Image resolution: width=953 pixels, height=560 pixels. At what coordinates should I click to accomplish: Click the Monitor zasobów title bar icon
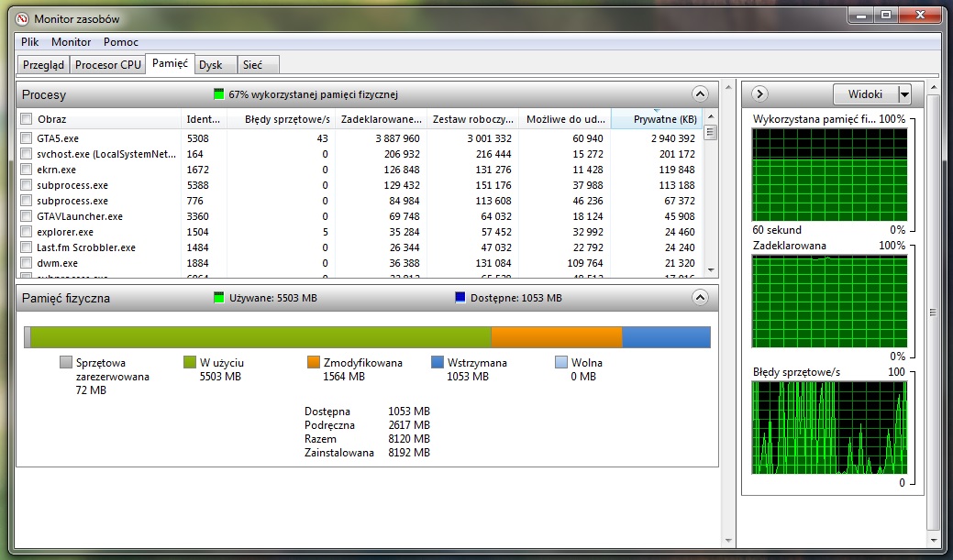click(x=23, y=19)
